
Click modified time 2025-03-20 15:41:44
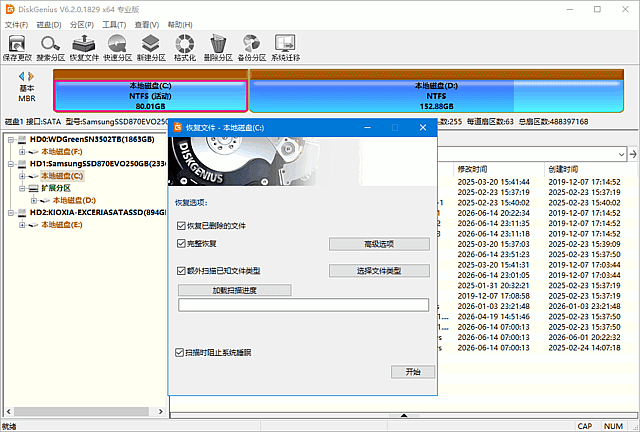pos(493,182)
